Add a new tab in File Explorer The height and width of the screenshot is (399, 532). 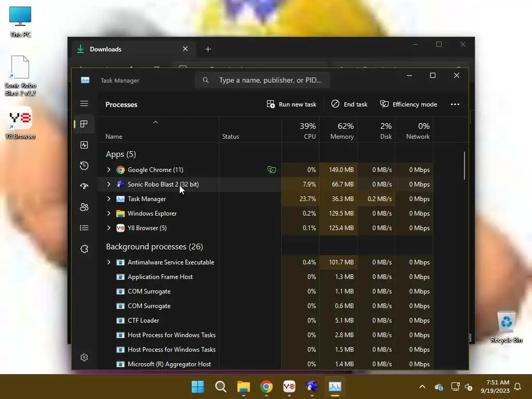208,49
